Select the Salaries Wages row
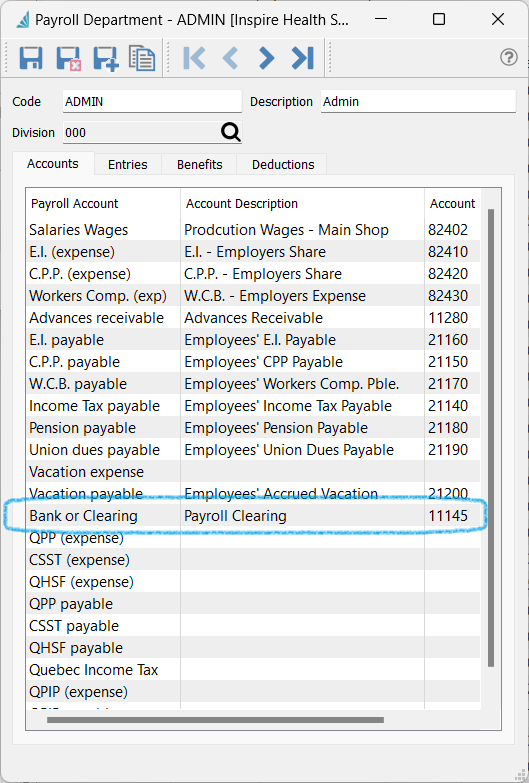Viewport: 529px width, 783px height. coord(253,230)
